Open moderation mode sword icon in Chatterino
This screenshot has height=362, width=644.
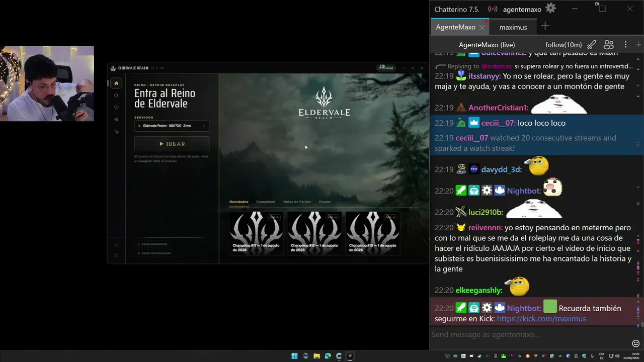pos(592,45)
